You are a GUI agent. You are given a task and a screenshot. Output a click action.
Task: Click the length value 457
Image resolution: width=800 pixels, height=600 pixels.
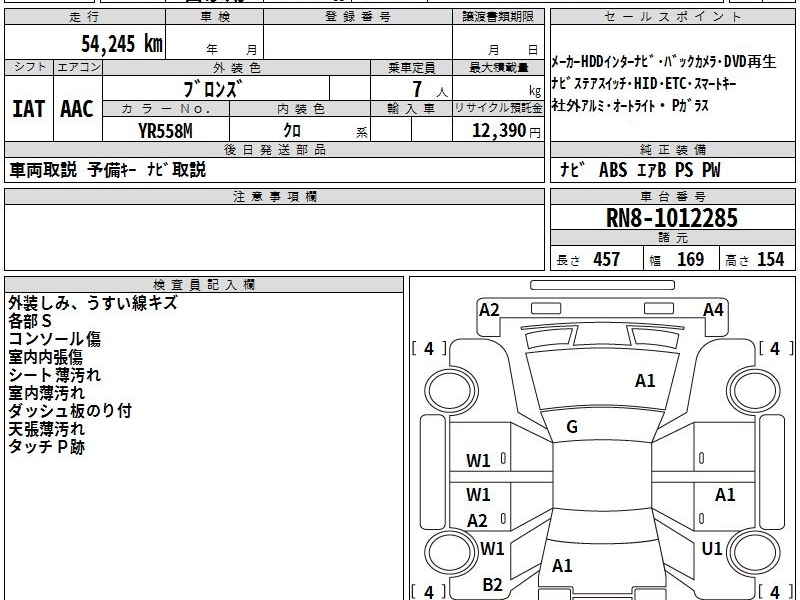click(x=607, y=260)
